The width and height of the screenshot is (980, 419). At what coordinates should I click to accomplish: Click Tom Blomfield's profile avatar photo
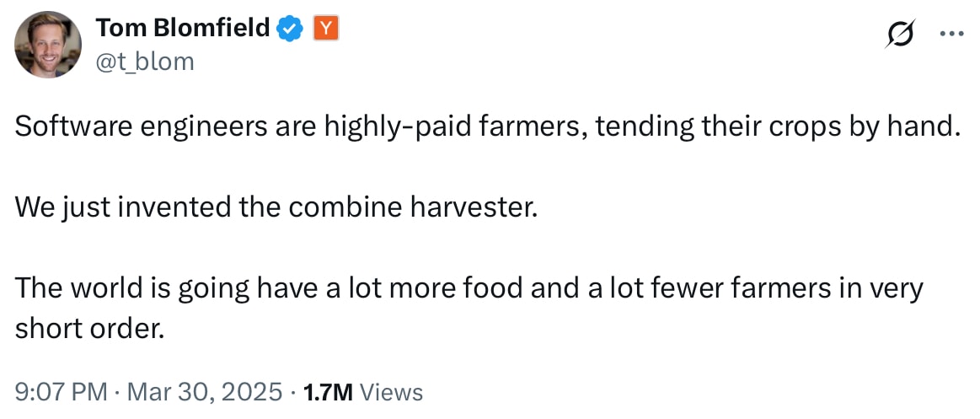point(47,45)
